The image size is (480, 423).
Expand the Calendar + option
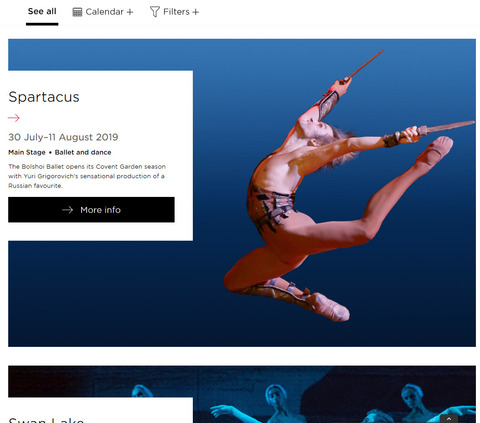pyautogui.click(x=103, y=12)
